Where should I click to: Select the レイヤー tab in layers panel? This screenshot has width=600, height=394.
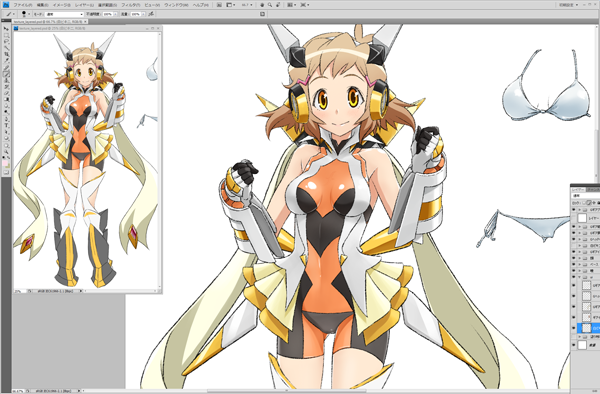pyautogui.click(x=577, y=190)
